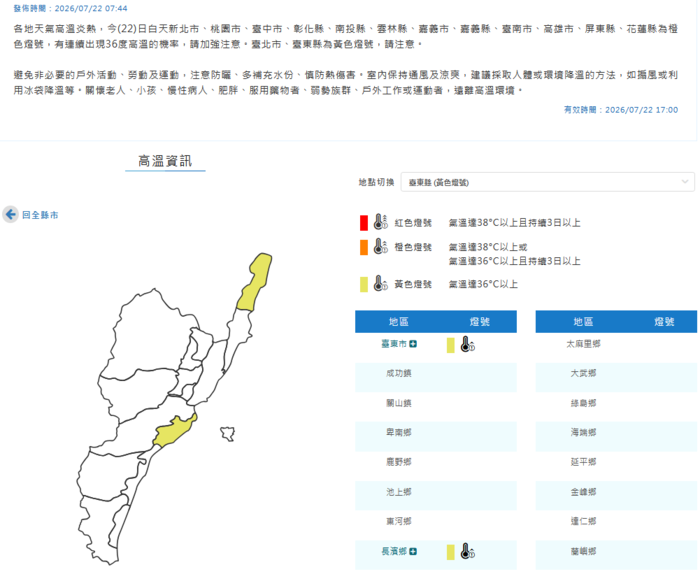This screenshot has height=574, width=700.
Task: Click the 成功鎮 table row
Action: tap(436, 377)
